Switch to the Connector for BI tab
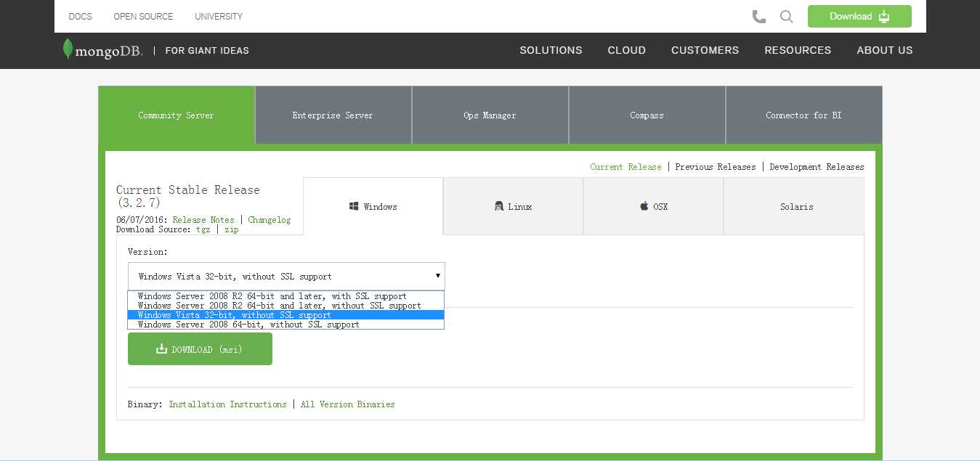980x461 pixels. [804, 115]
